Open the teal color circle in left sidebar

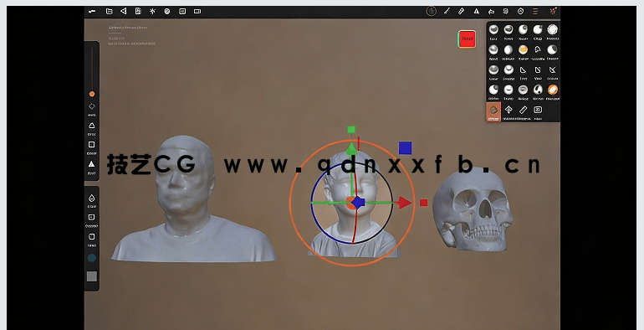(x=92, y=258)
